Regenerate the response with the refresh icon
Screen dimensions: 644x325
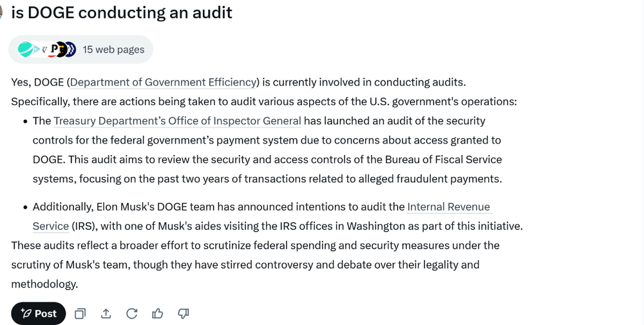pos(132,313)
